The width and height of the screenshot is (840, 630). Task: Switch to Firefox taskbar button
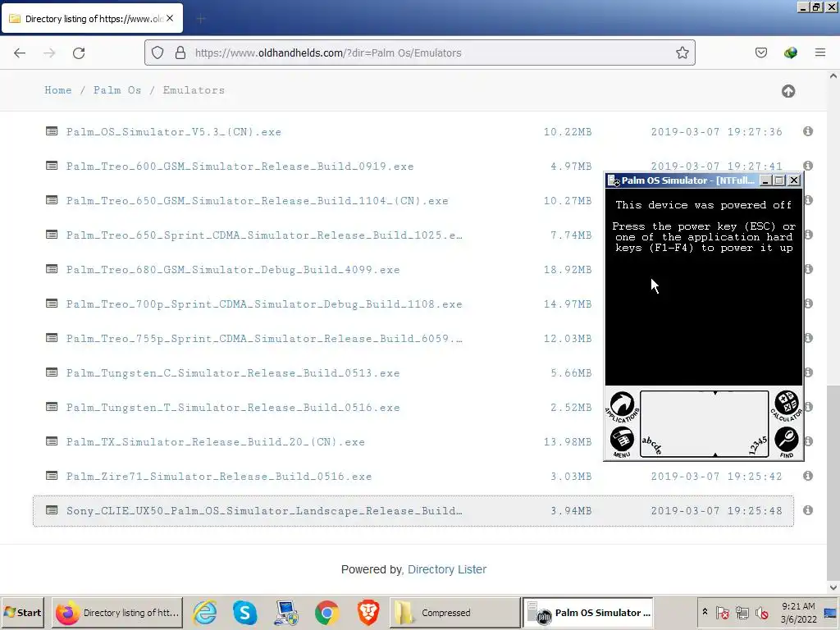117,612
